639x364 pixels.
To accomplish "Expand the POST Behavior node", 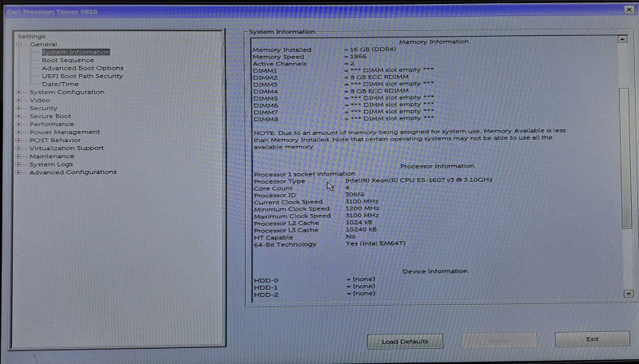I will click(x=18, y=140).
